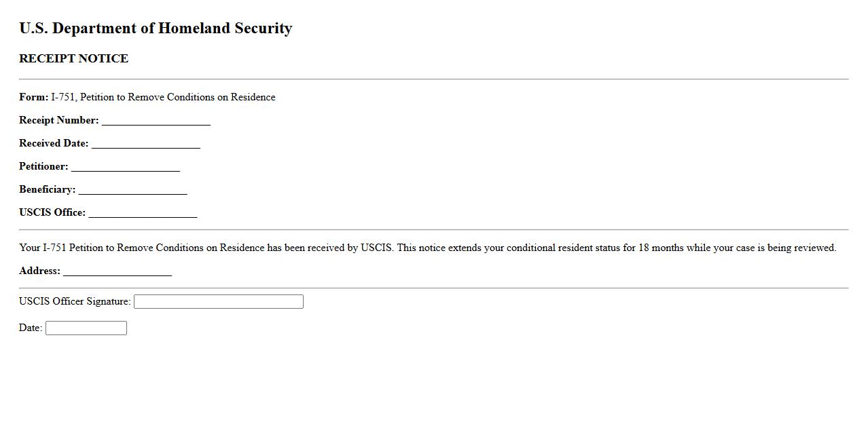Select the blank line beside Petitioner
This screenshot has width=868, height=441.
[125, 167]
